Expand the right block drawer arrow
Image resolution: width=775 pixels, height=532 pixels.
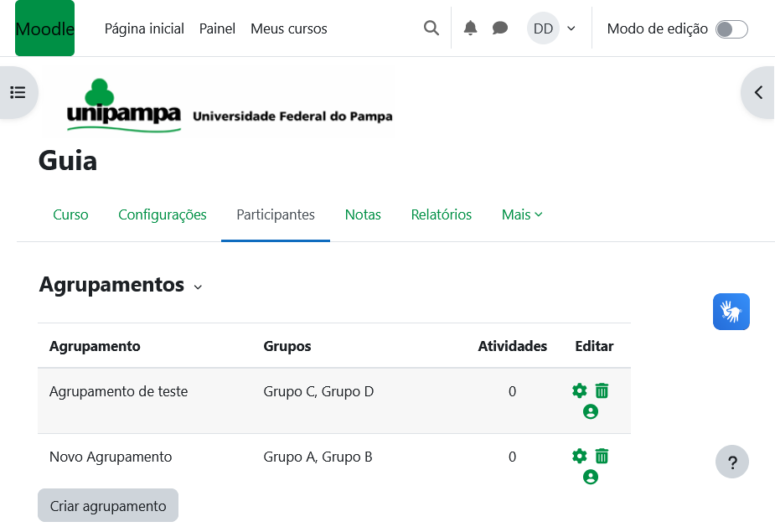coord(758,92)
